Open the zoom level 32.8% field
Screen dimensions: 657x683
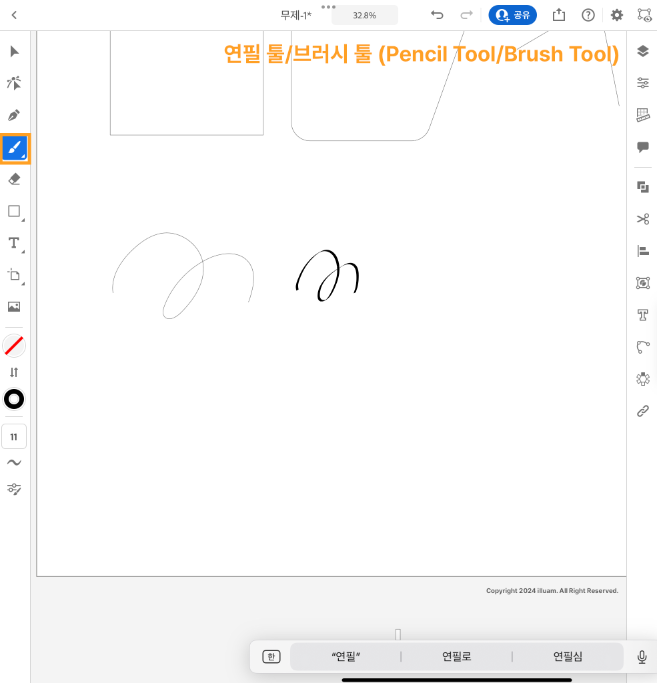(x=365, y=15)
